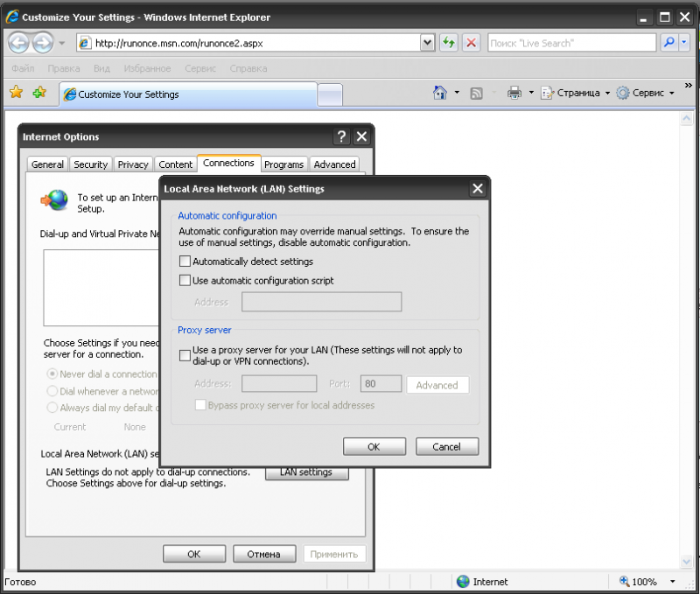Open the Страница toolbar menu

click(x=575, y=93)
